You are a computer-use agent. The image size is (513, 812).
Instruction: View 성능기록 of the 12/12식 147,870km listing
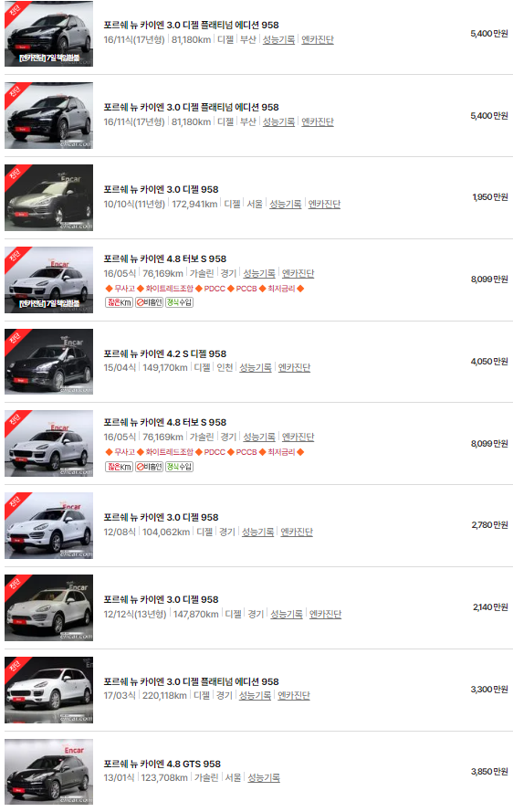click(x=287, y=614)
